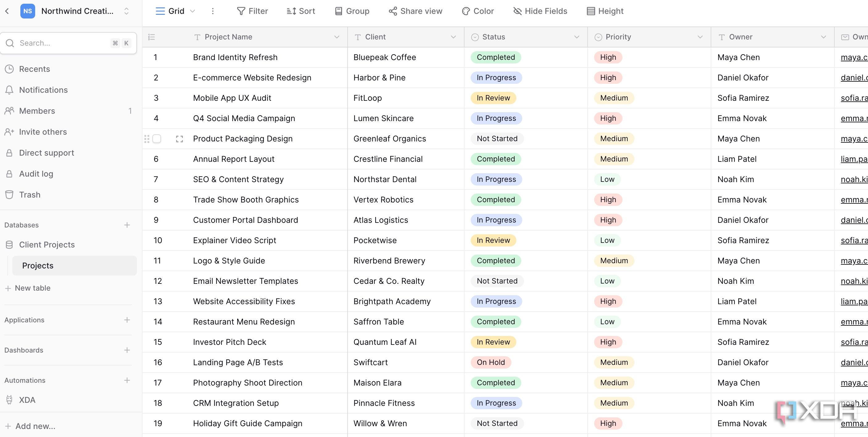Viewport: 868px width, 437px height.
Task: Click the drag handle of Product Packaging Design row
Action: (x=147, y=139)
